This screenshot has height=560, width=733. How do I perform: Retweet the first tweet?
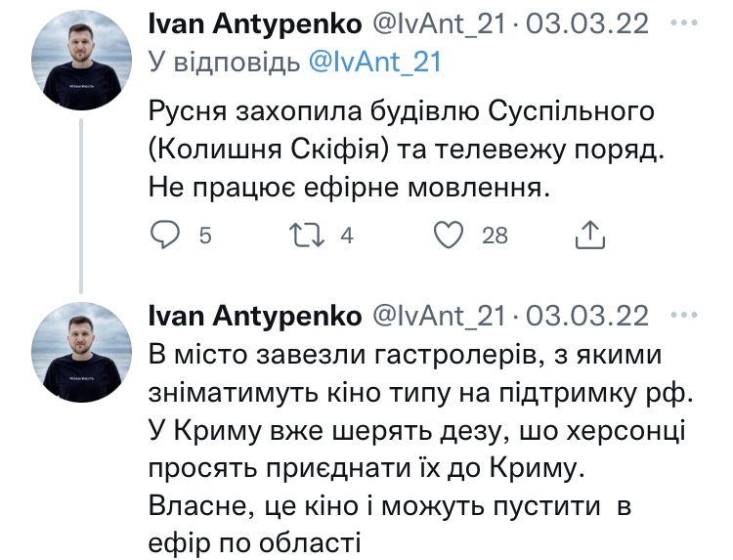pos(309,235)
